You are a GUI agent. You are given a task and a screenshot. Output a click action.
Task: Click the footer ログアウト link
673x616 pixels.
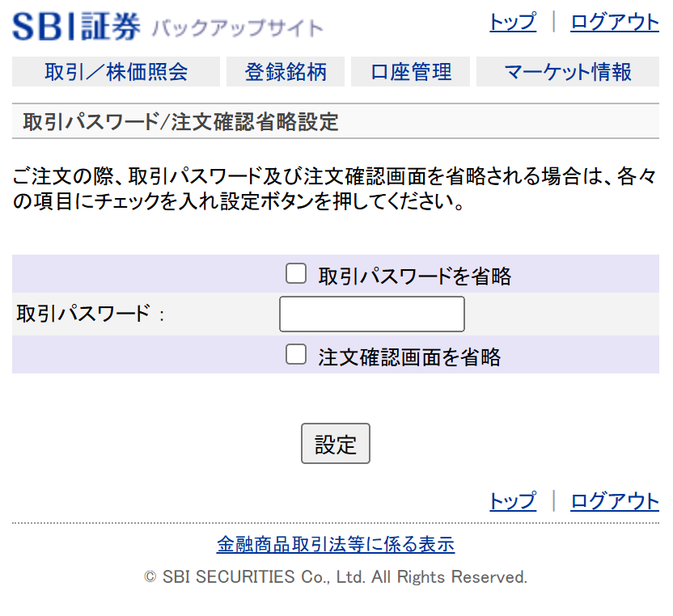pyautogui.click(x=615, y=501)
